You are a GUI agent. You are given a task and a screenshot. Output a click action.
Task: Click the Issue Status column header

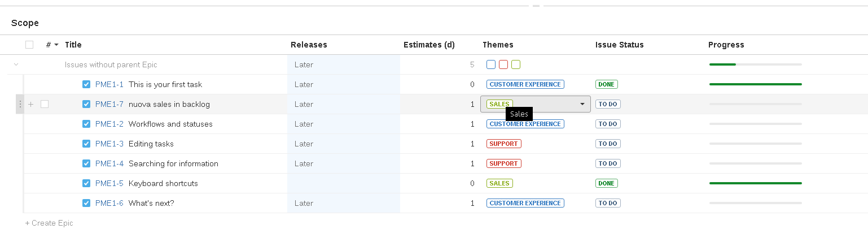click(x=619, y=45)
